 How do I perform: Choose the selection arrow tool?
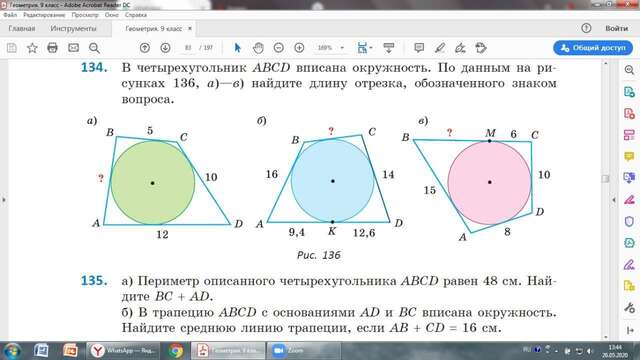tap(238, 48)
